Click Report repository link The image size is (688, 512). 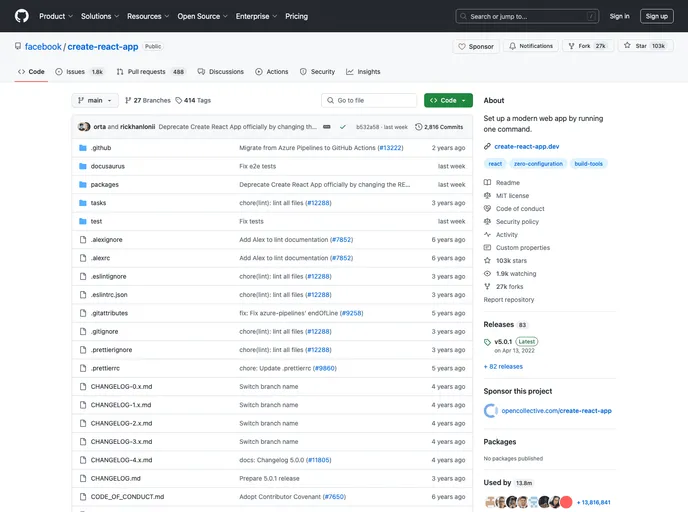point(509,300)
